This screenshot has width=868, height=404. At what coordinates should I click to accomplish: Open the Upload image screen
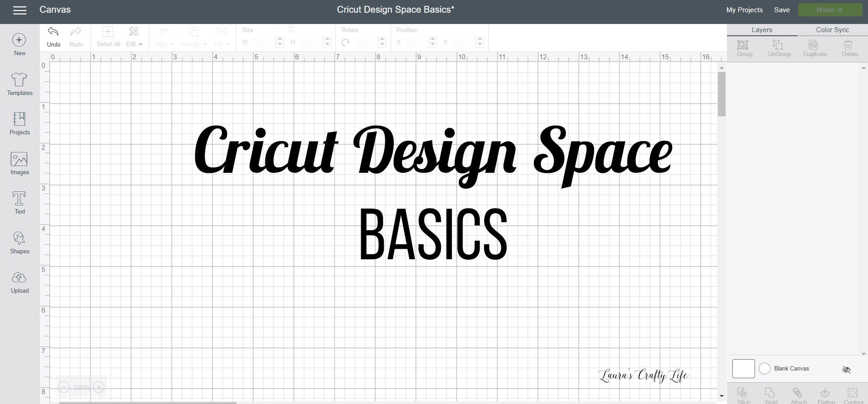pyautogui.click(x=19, y=282)
